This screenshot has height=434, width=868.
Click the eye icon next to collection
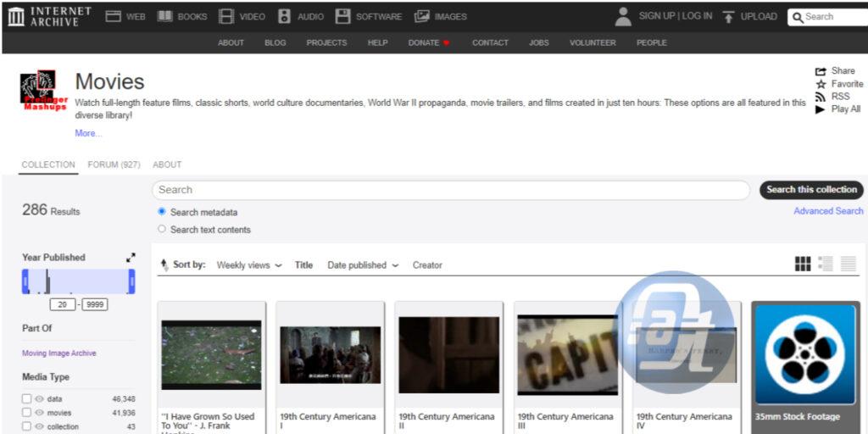[39, 427]
